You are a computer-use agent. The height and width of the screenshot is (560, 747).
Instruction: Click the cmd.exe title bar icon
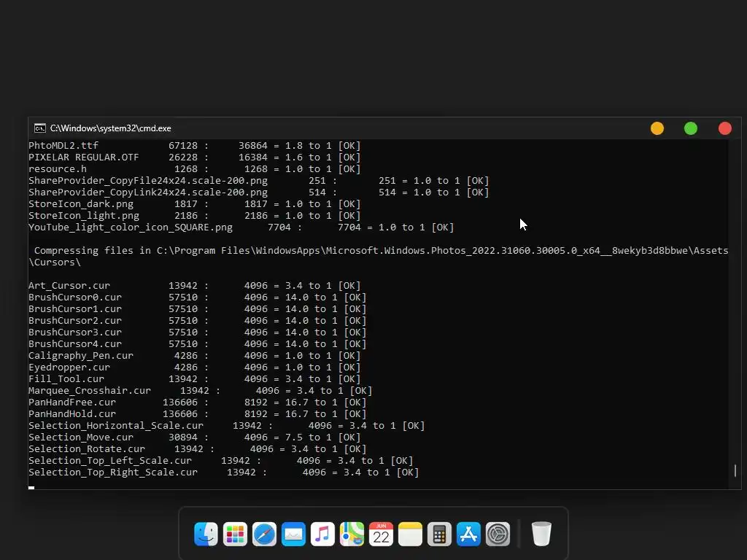40,128
